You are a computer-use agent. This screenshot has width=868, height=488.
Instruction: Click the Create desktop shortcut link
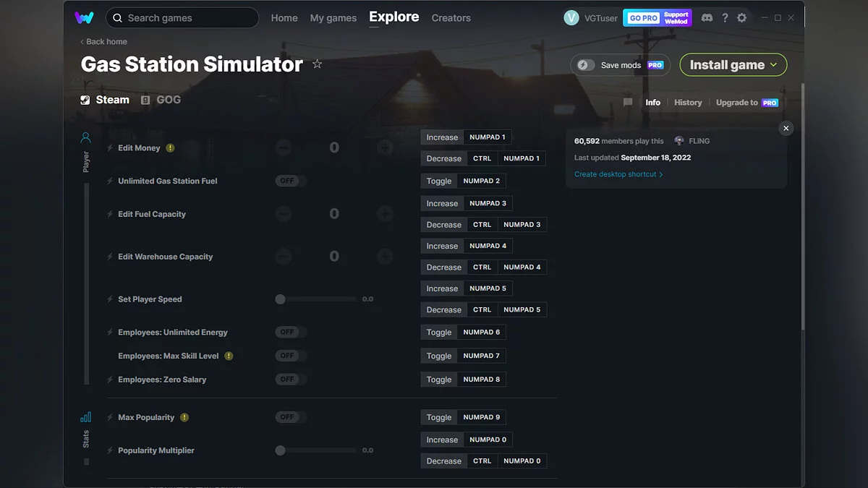[x=616, y=174]
